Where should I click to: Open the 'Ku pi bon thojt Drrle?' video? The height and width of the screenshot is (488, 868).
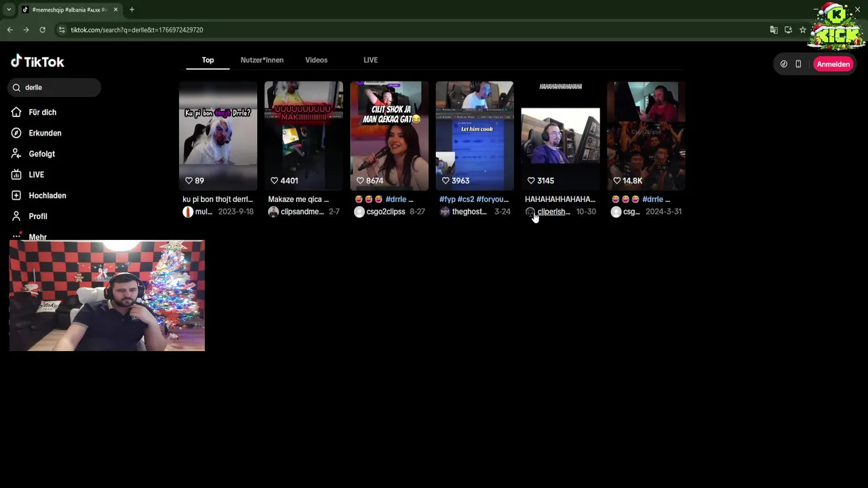pos(218,136)
